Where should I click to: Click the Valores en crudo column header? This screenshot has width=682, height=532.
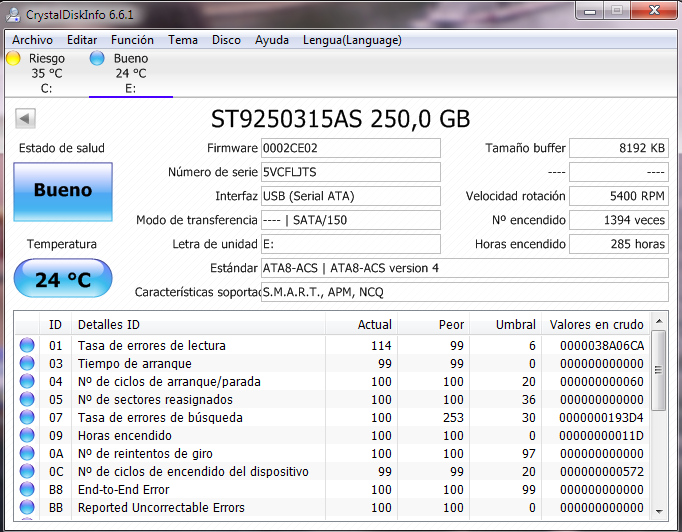point(595,325)
